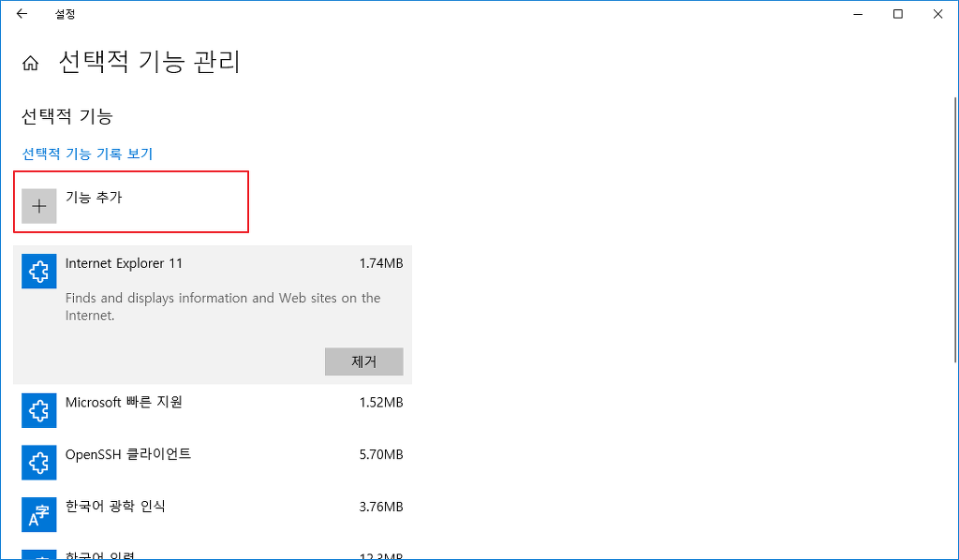959x560 pixels.
Task: Expand the 한국어 광학 인식 name entry
Action: tap(115, 507)
